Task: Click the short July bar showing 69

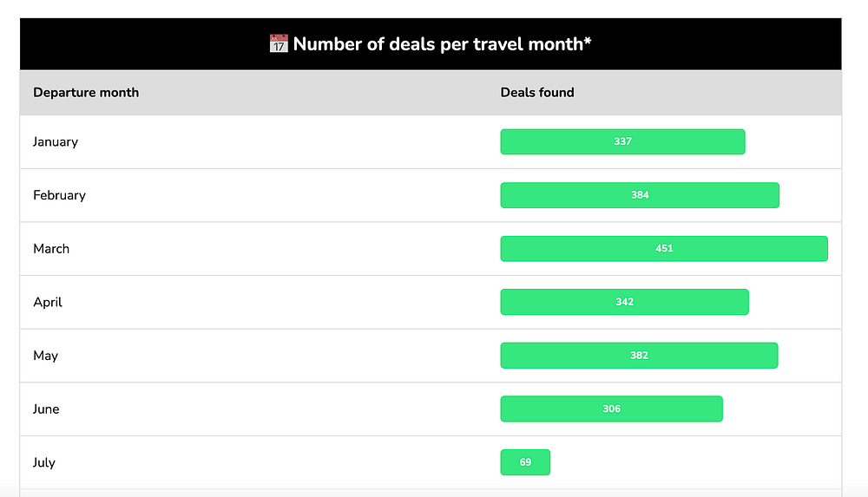Action: tap(525, 462)
